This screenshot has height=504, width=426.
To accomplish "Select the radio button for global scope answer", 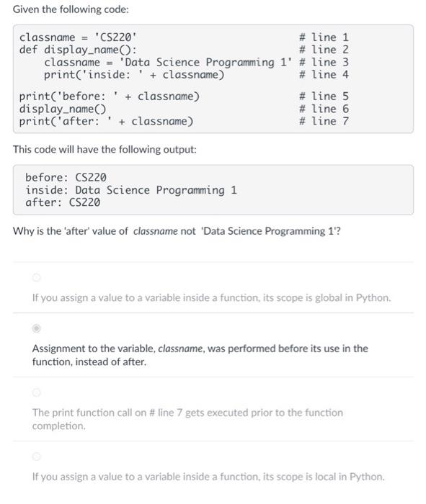I will [36, 277].
